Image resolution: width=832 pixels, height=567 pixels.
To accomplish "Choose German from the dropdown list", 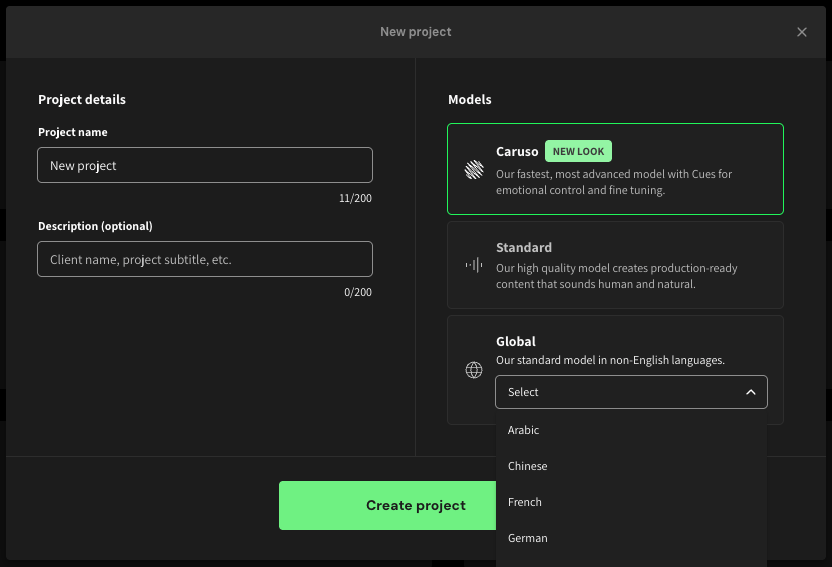I will pos(528,538).
